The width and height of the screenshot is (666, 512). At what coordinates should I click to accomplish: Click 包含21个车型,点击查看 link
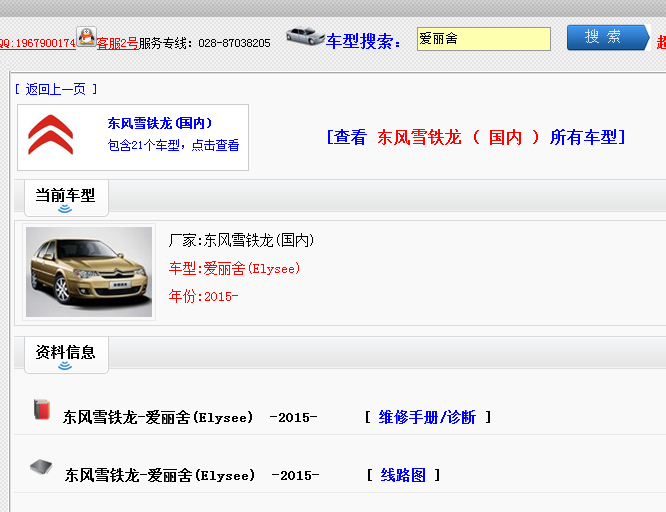point(173,145)
